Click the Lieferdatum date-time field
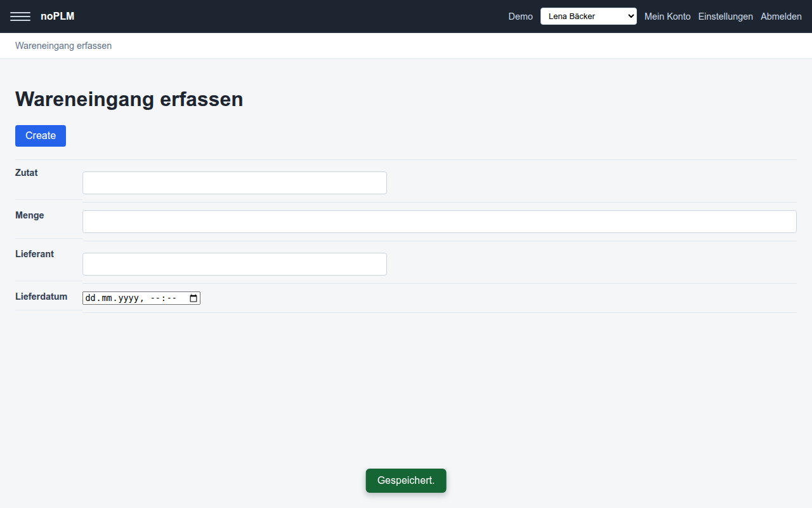The height and width of the screenshot is (508, 812). pyautogui.click(x=141, y=298)
